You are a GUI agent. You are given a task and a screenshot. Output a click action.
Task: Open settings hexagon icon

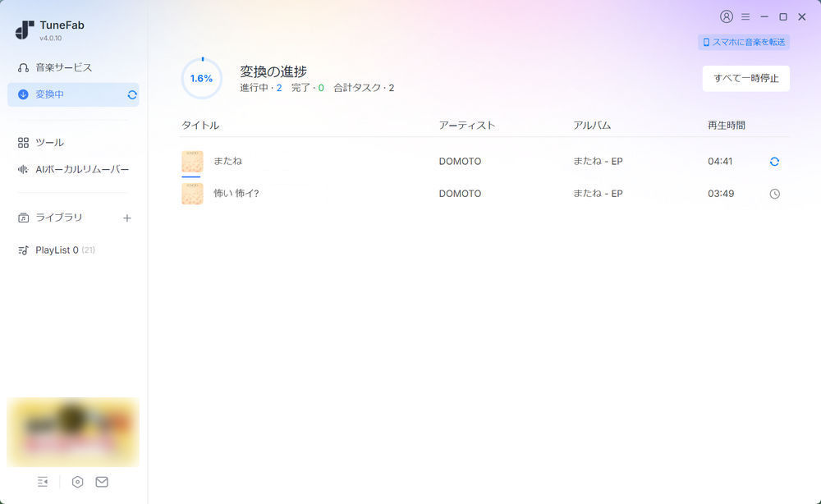click(x=77, y=482)
